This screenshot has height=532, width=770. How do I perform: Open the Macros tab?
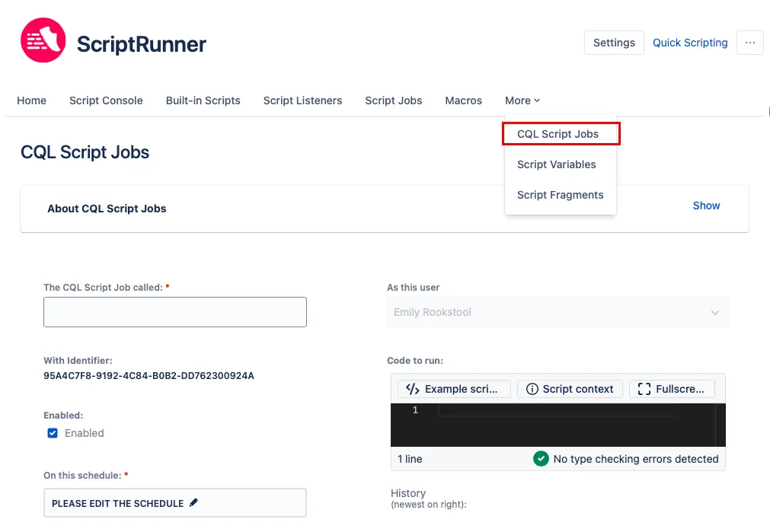point(464,100)
